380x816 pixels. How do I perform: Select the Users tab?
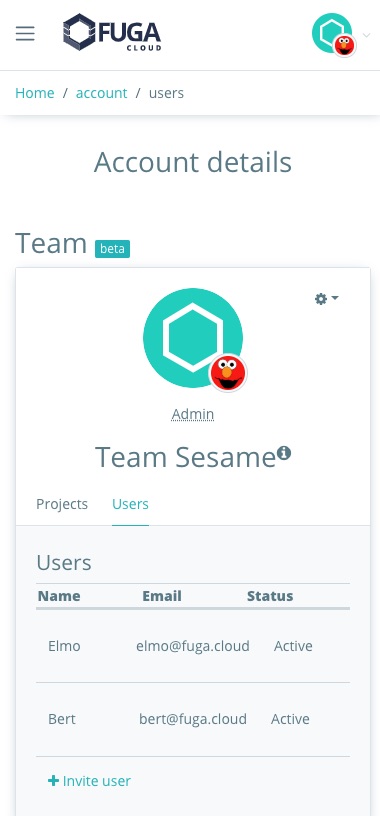point(130,504)
